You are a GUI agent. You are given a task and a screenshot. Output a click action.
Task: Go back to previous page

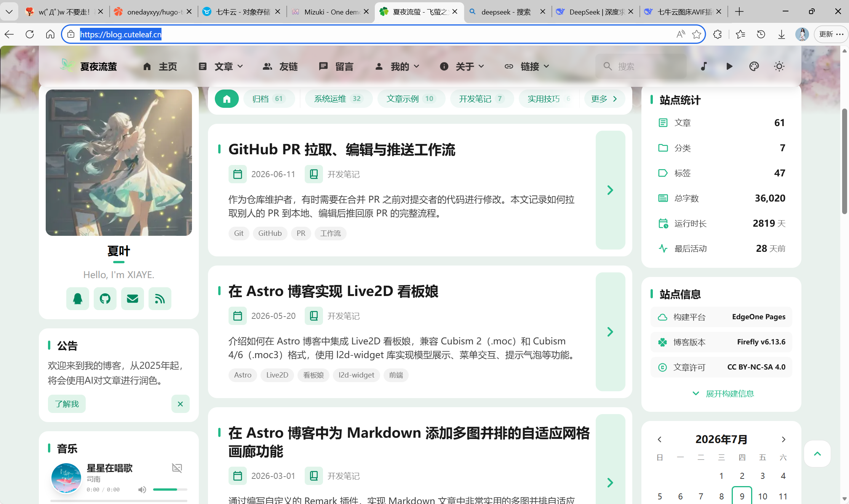coord(9,34)
